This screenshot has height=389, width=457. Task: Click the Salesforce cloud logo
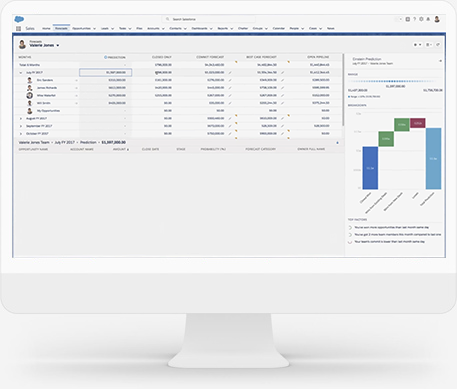point(19,19)
